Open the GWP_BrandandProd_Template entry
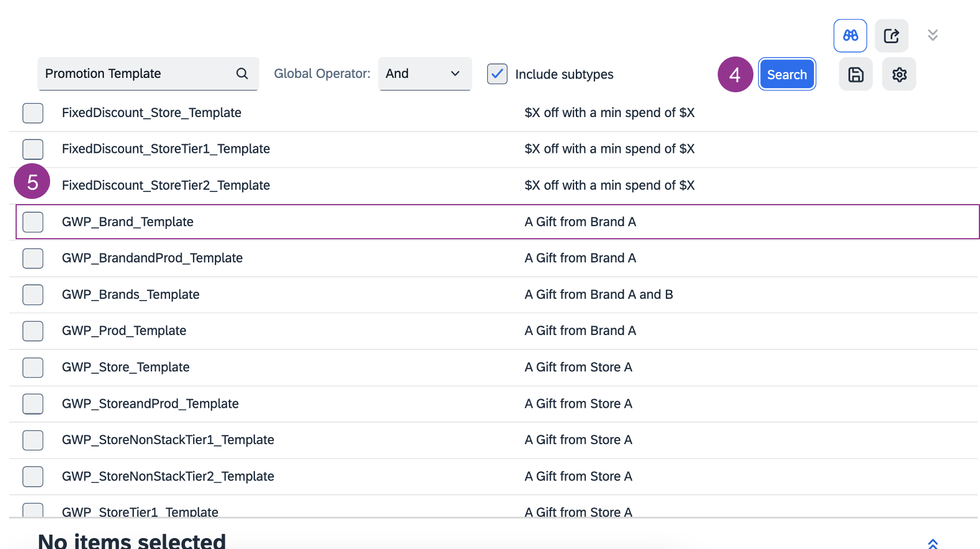 [152, 258]
